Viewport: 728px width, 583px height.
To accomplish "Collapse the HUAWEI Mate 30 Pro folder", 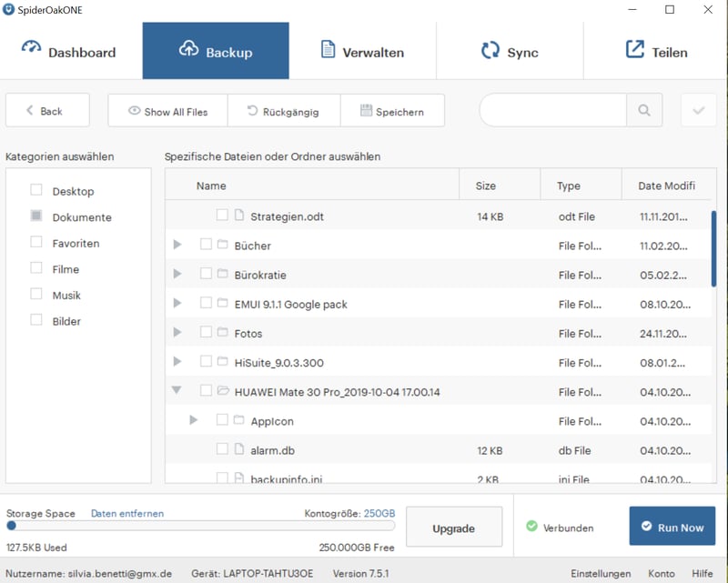I will (x=177, y=391).
